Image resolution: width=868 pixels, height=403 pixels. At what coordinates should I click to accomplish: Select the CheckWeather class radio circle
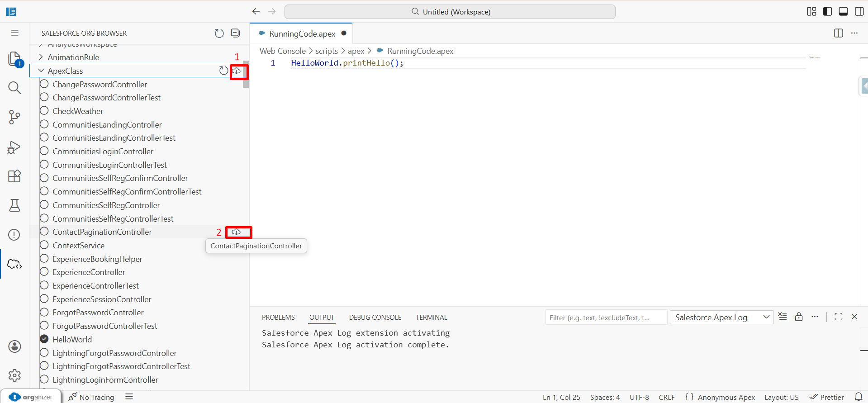[44, 110]
